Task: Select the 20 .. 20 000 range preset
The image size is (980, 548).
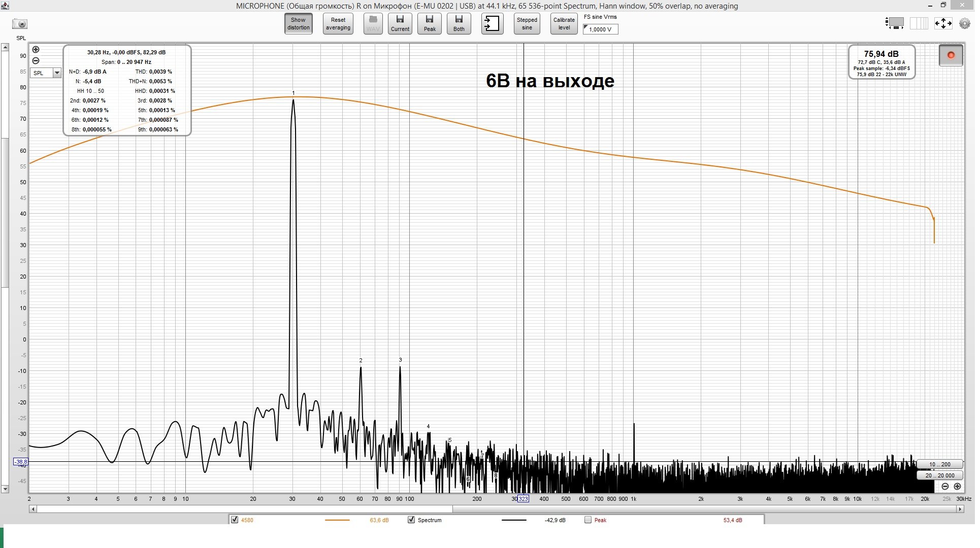Action: pyautogui.click(x=939, y=475)
